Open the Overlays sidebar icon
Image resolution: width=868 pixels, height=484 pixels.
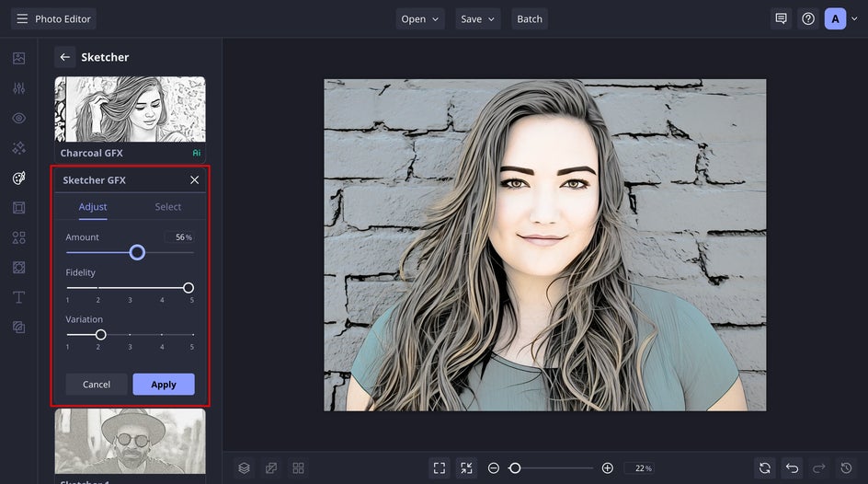pyautogui.click(x=18, y=268)
